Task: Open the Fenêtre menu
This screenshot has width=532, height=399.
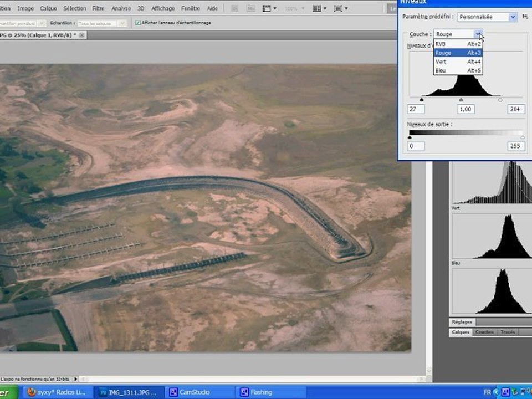Action: click(x=190, y=8)
